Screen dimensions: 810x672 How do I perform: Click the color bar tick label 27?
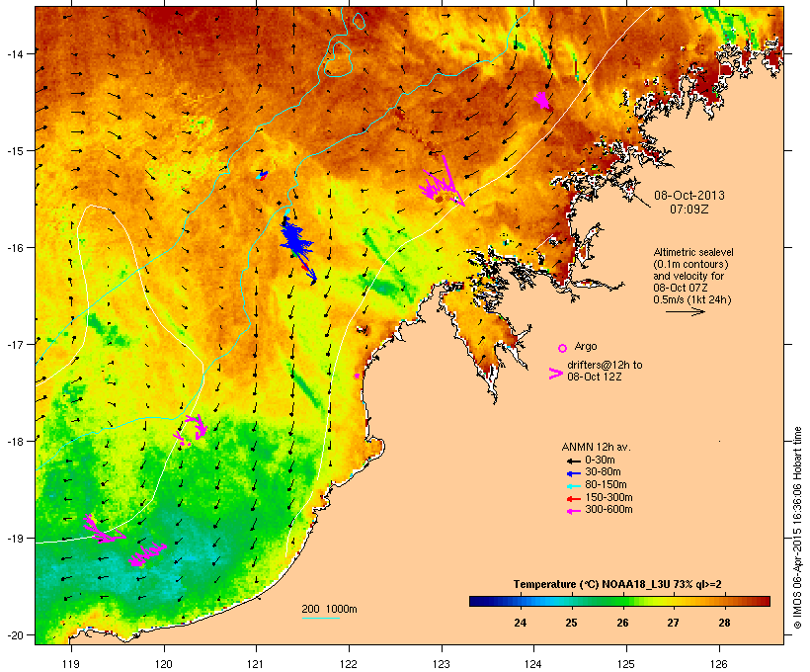673,623
